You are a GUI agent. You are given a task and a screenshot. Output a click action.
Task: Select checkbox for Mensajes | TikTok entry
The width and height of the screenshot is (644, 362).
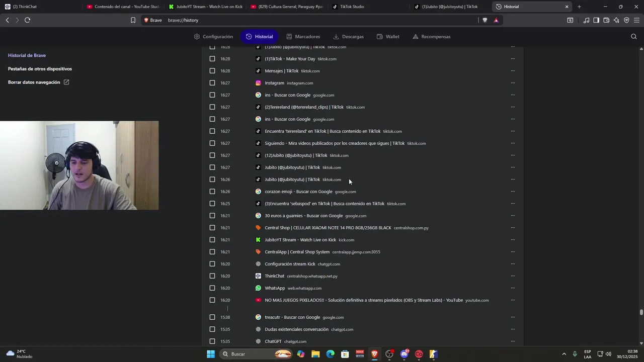(x=212, y=71)
